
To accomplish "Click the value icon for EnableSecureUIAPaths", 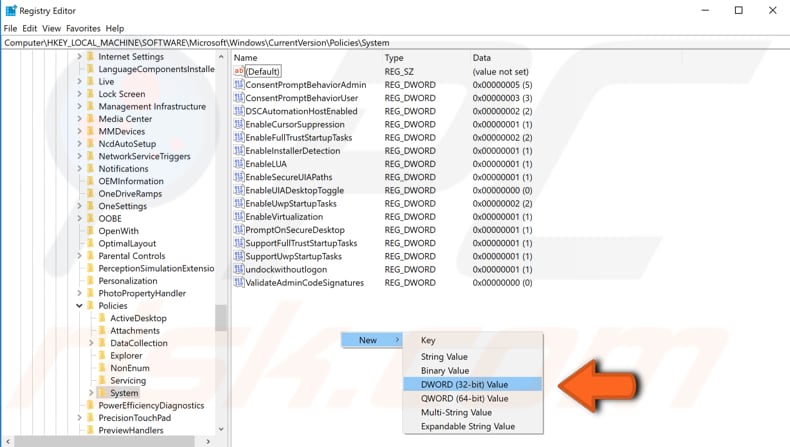I will click(x=239, y=177).
